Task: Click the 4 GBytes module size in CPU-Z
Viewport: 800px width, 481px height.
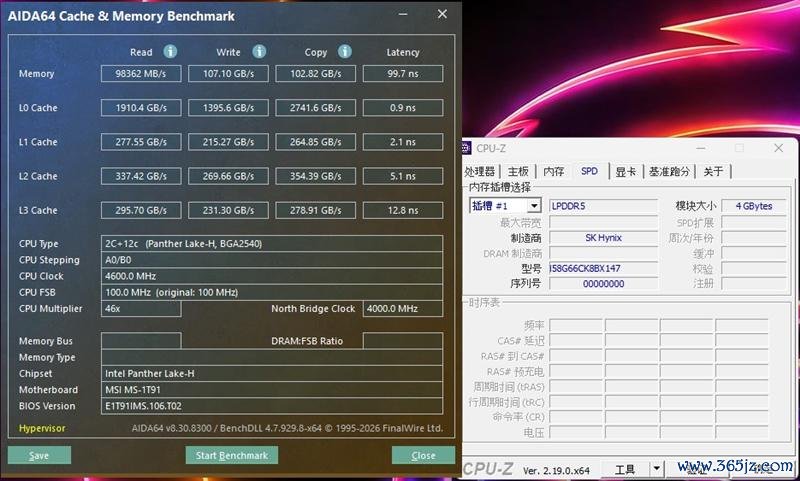Action: 754,206
